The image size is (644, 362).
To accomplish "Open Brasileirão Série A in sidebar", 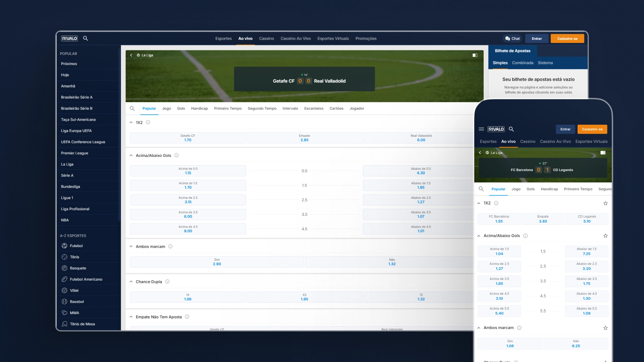I will pyautogui.click(x=87, y=97).
